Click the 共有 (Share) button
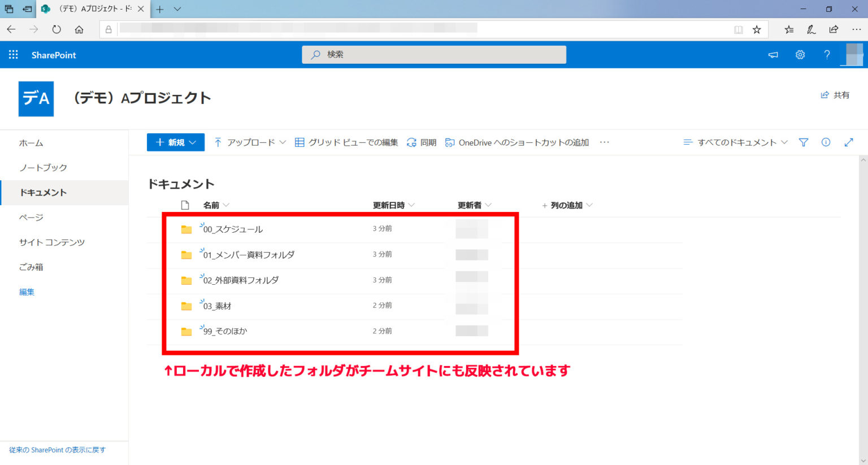Screen dimensions: 868x465 click(x=836, y=95)
